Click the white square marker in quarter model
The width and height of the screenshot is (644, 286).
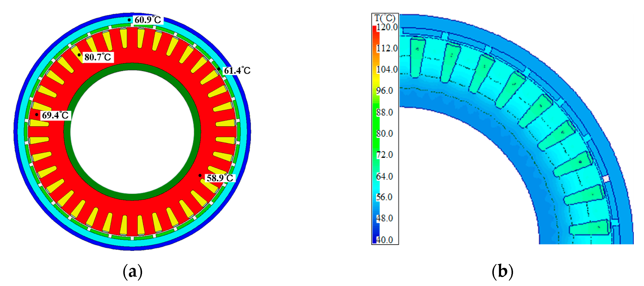point(606,179)
